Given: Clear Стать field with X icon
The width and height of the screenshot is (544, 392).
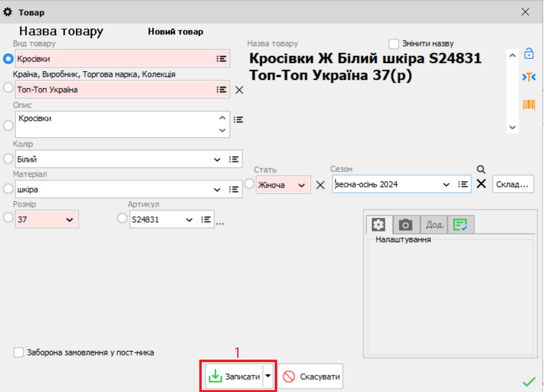Looking at the screenshot, I should coord(320,185).
